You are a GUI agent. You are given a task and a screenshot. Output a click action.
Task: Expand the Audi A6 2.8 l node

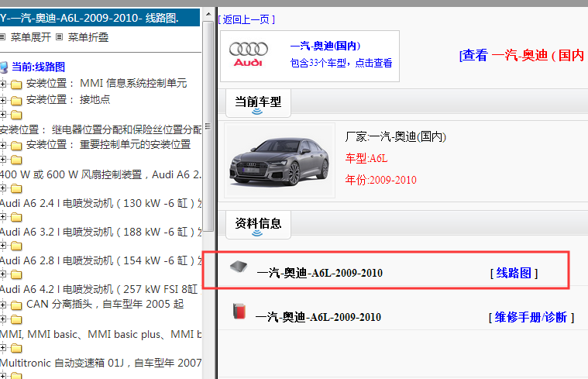click(x=2, y=246)
